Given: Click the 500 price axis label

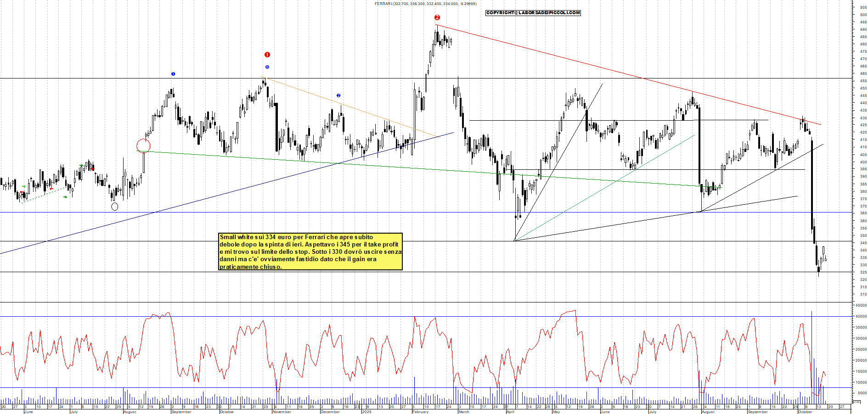Looking at the screenshot, I should (x=863, y=15).
